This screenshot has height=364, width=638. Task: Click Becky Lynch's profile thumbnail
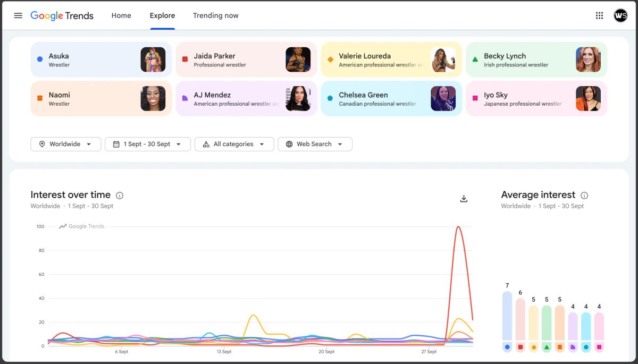coord(589,60)
